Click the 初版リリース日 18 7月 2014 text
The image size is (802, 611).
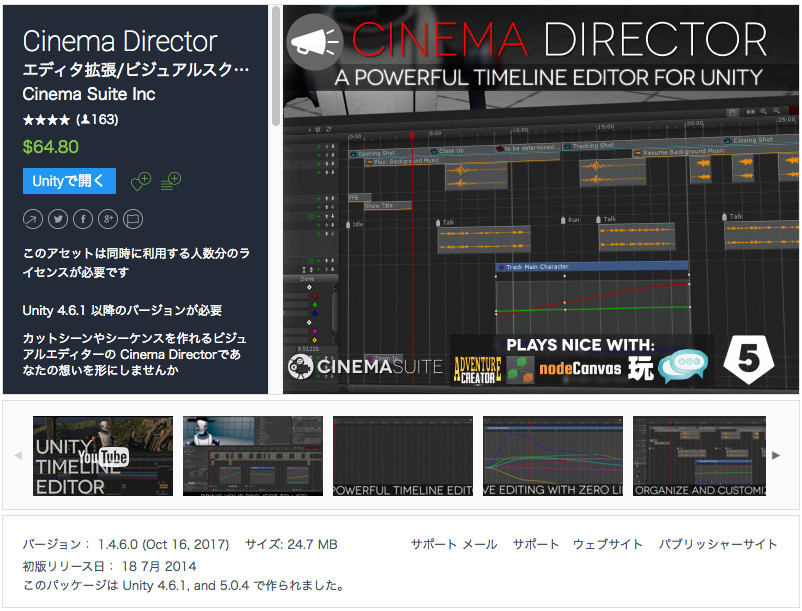(x=109, y=566)
